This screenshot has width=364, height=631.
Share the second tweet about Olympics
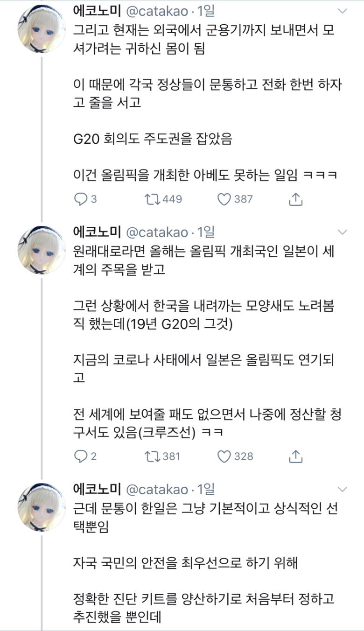point(295,456)
